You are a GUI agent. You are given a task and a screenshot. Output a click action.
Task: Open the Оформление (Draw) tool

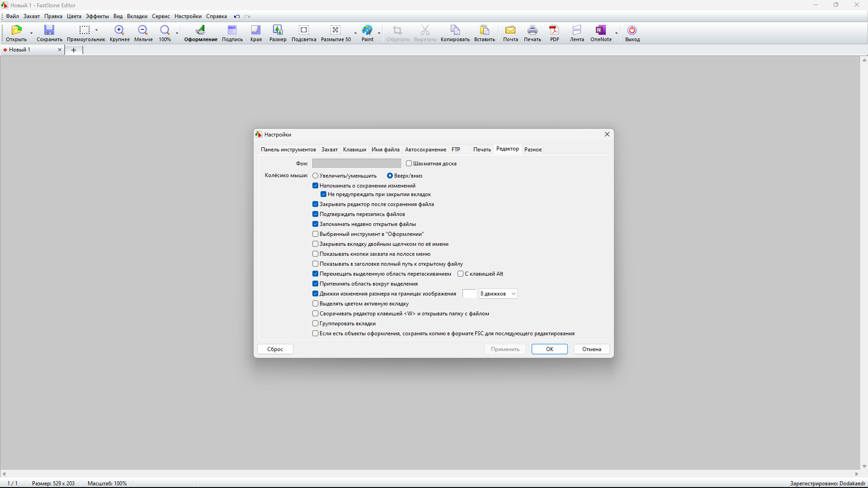click(x=200, y=31)
